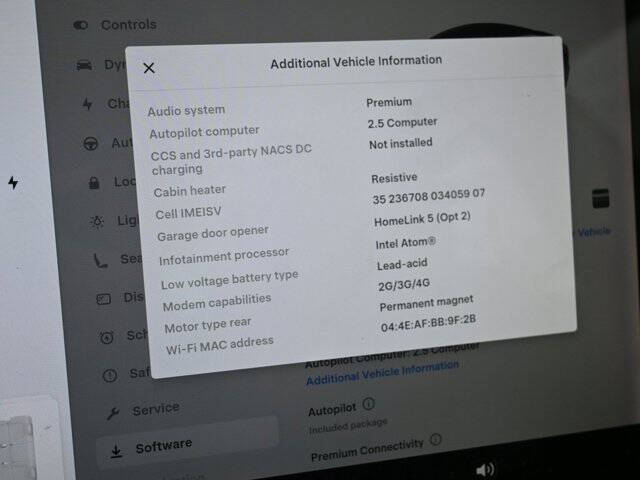Select the 'Cell IMEISV' label

pos(188,213)
